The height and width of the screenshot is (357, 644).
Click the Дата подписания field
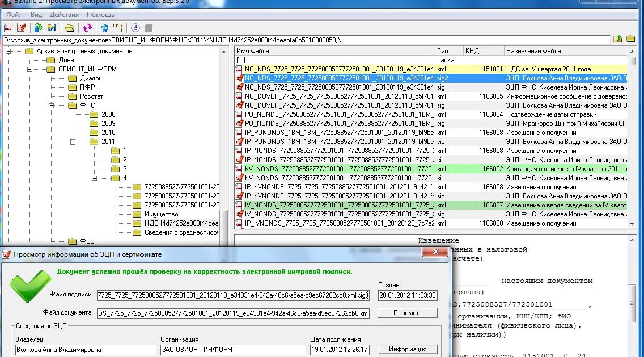[340, 350]
